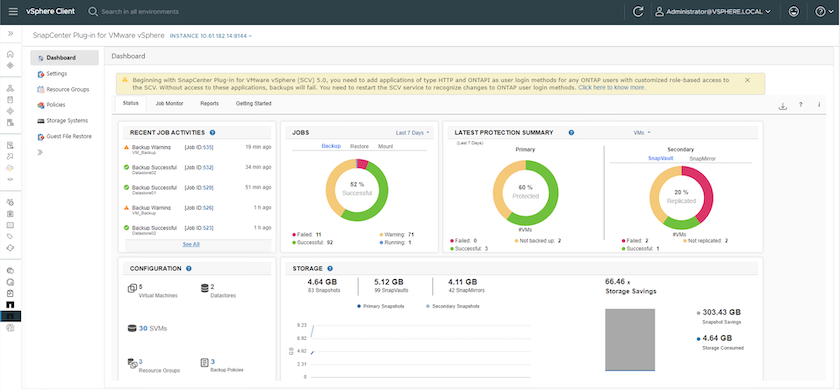Open the vSphere hamburger main menu

13,11
